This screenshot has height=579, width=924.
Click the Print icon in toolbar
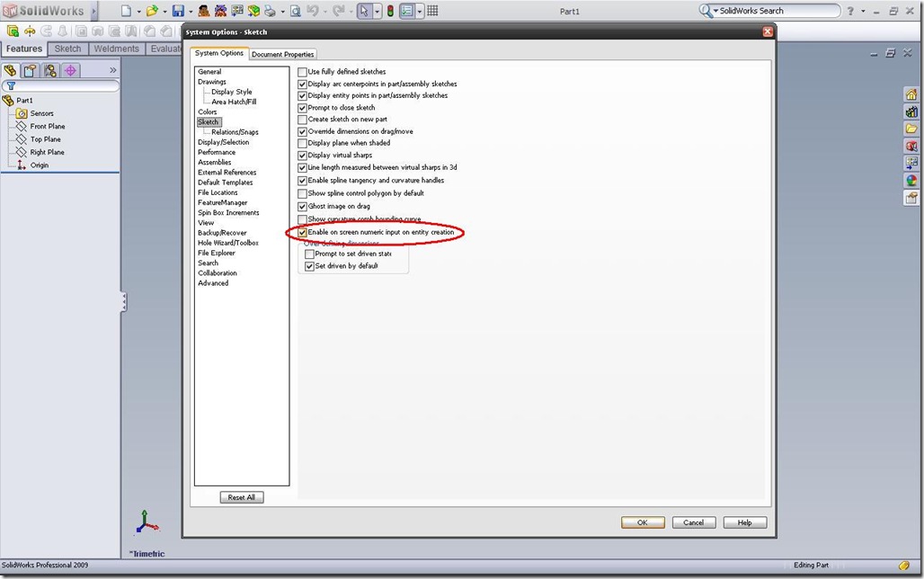pyautogui.click(x=270, y=11)
